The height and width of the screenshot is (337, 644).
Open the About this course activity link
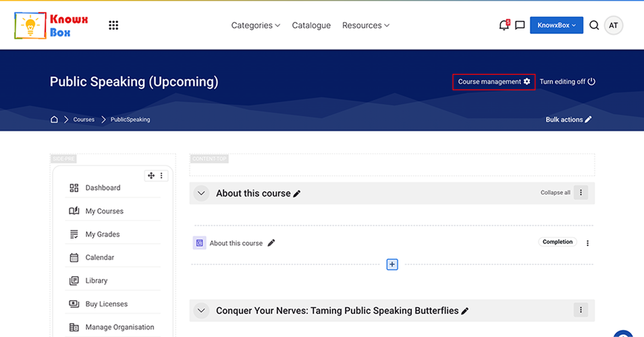(x=236, y=243)
